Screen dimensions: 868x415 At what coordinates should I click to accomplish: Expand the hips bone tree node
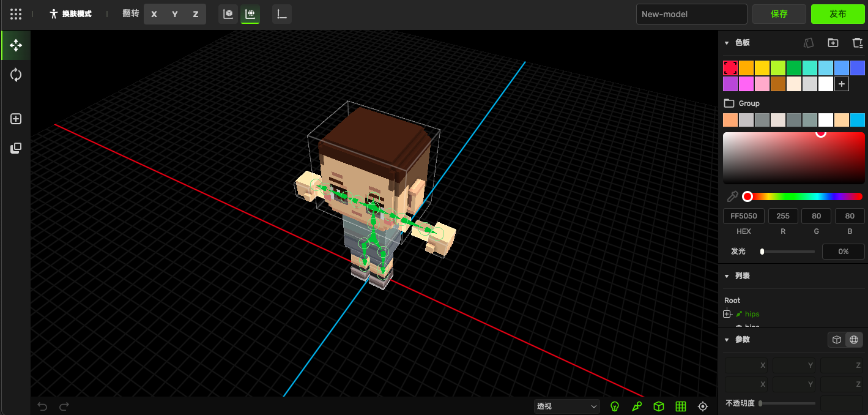[727, 314]
